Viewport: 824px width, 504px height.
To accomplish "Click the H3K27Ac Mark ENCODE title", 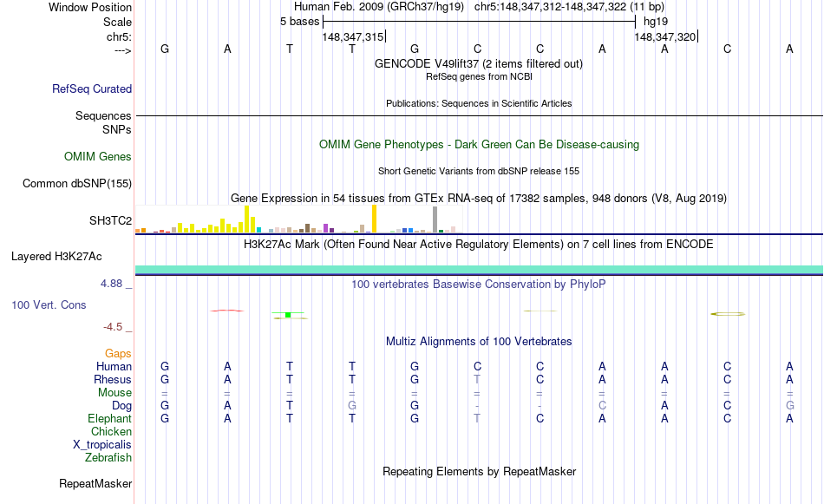I will pos(479,245).
